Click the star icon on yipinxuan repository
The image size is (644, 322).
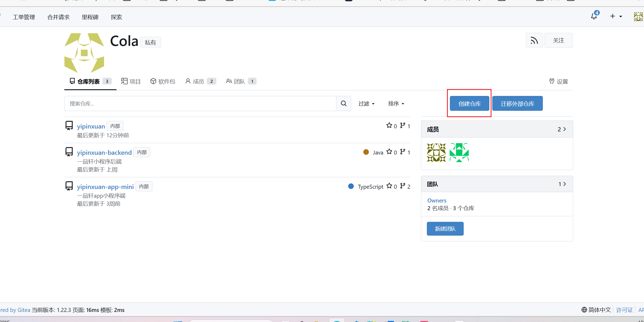(x=389, y=126)
